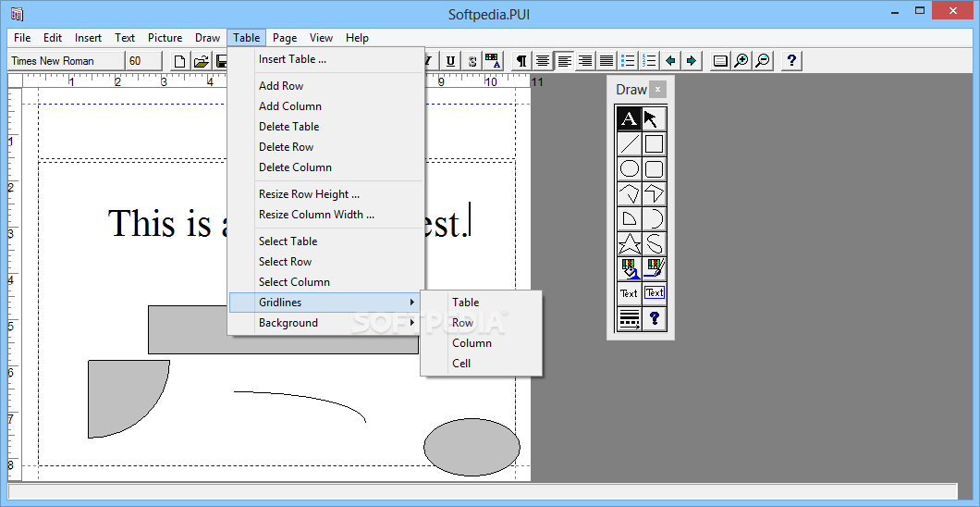Select the freehand S-curve tool
Screen dimensions: 980x507
coord(654,244)
